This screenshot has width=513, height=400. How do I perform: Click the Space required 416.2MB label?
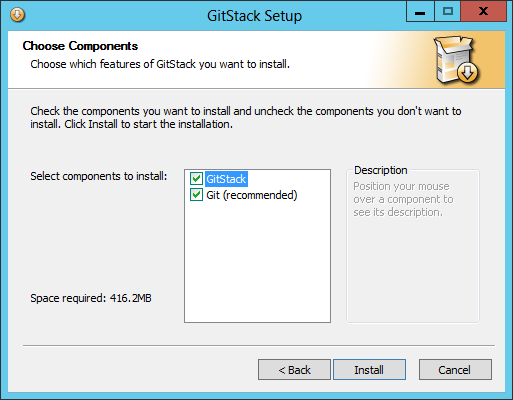coord(91,298)
